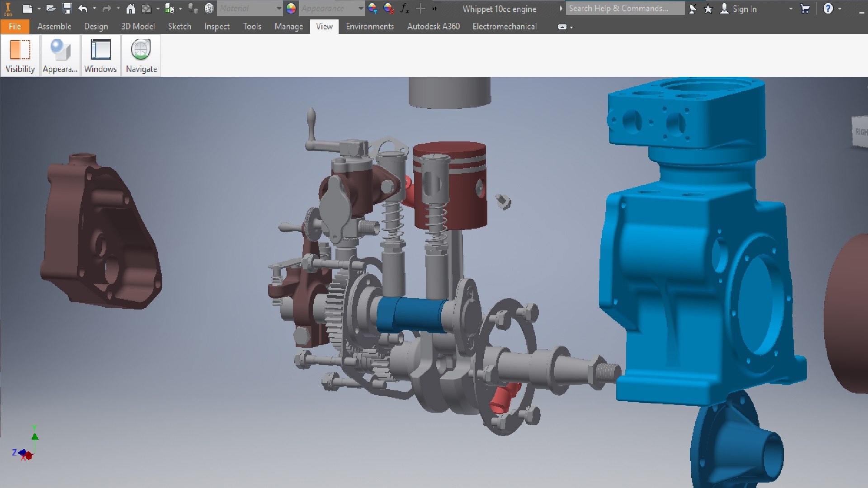
Task: Open the fx Parameters dialog
Action: (x=405, y=8)
